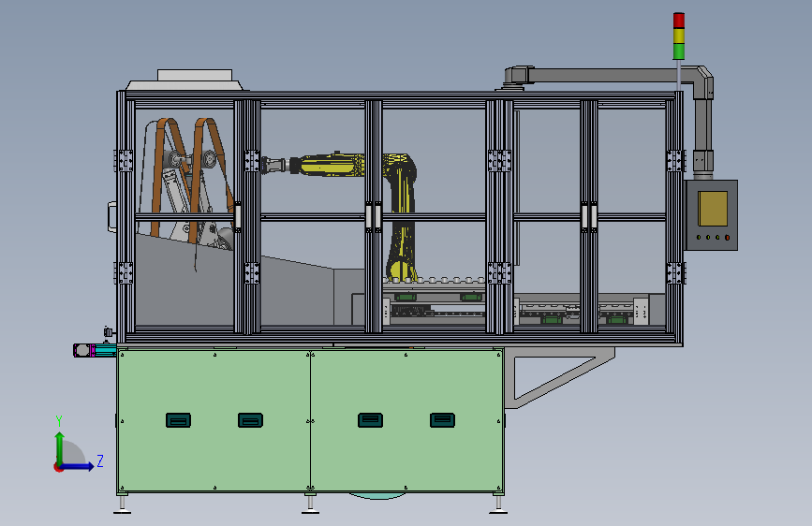Screen dimensions: 812x526
Task: Select the yellow segment of the stack light
Action: (x=678, y=37)
